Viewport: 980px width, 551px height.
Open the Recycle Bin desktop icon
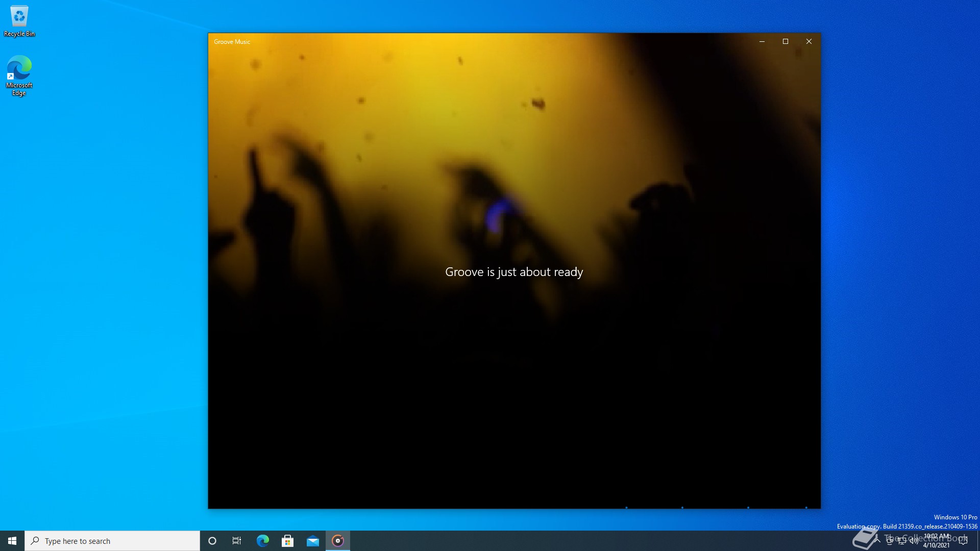19,21
